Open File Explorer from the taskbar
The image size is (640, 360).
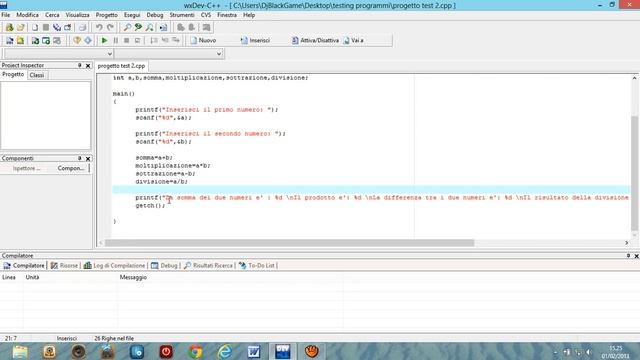(x=20, y=351)
